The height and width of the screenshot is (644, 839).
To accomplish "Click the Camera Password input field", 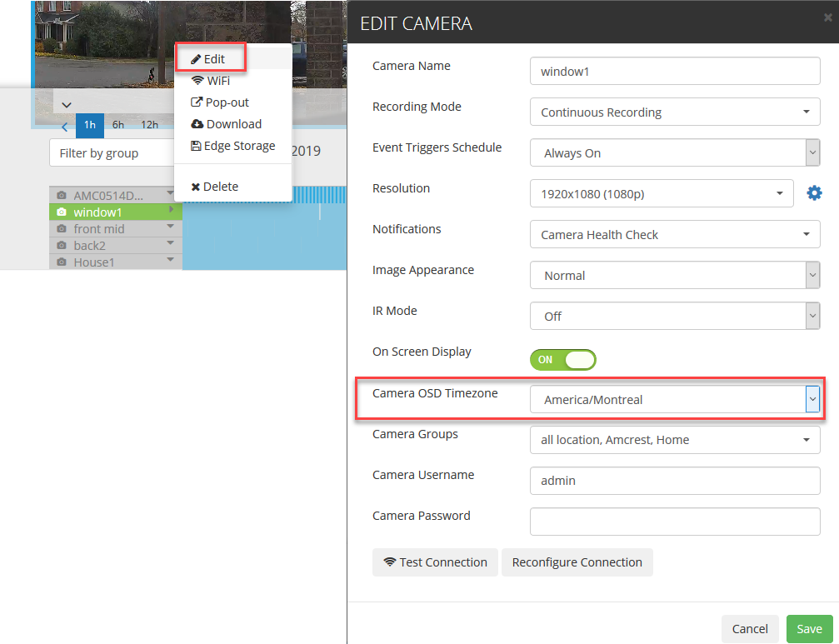I will click(x=675, y=522).
